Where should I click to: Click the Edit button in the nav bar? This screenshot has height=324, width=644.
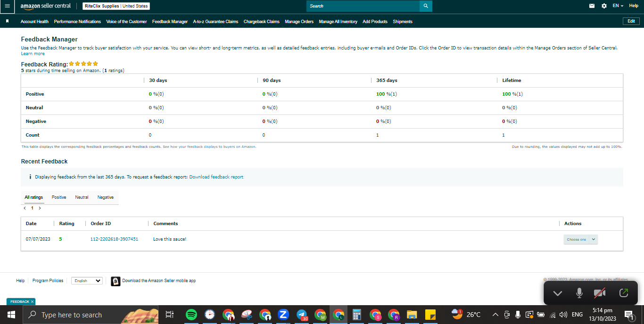click(631, 21)
